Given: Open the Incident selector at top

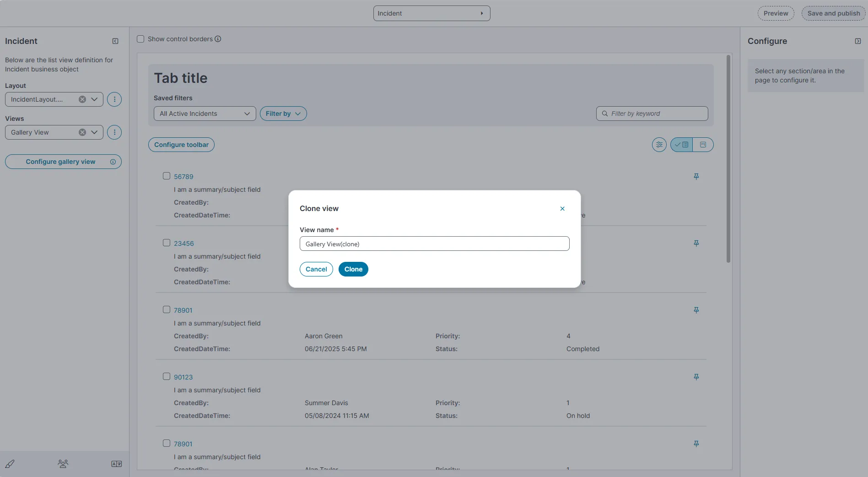Looking at the screenshot, I should click(x=431, y=13).
